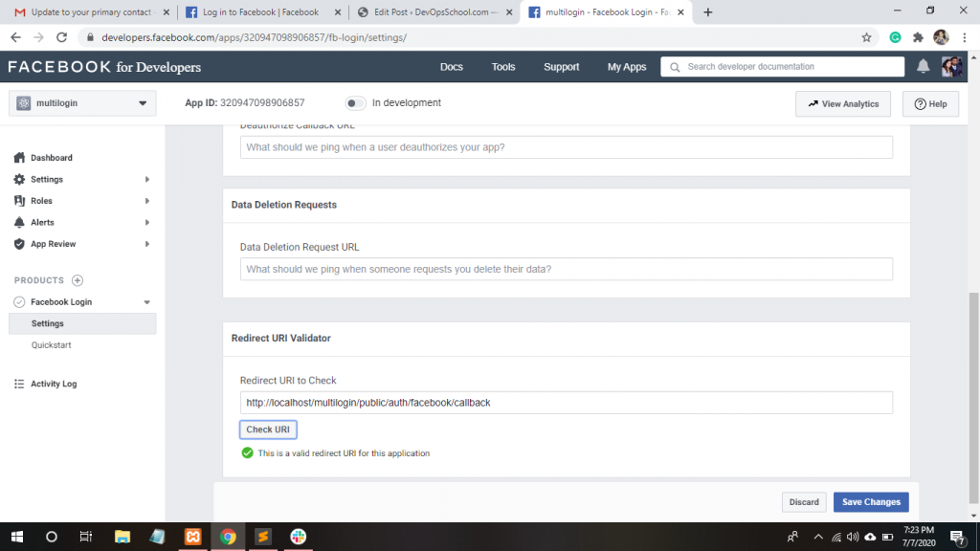Expand Roles submenu arrow
Image resolution: width=980 pixels, height=551 pixels.
(x=146, y=201)
